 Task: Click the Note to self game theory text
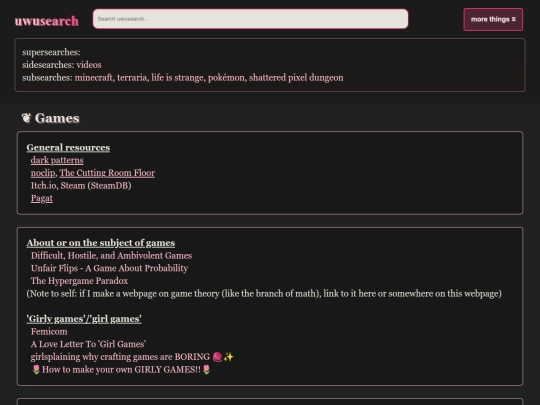point(264,294)
